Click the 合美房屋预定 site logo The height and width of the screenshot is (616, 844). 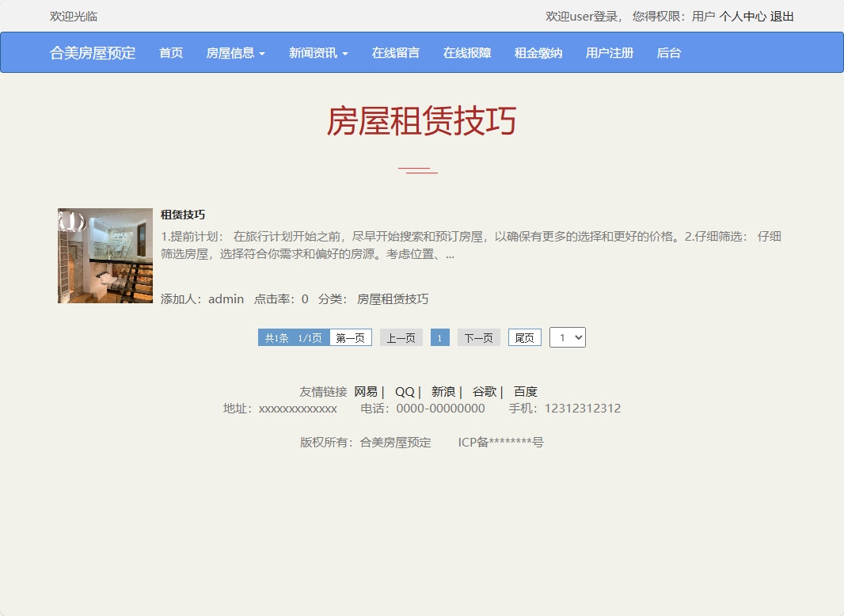point(92,52)
